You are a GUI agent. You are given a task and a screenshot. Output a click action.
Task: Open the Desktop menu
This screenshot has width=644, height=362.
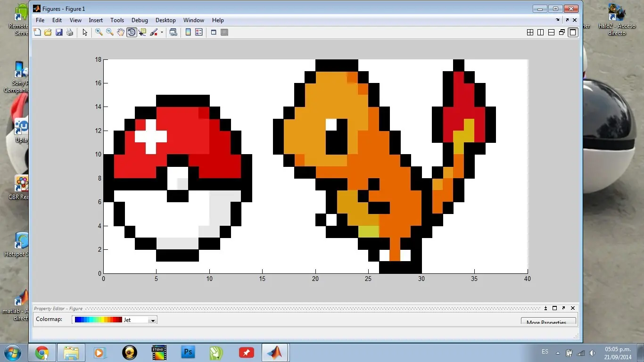point(165,20)
